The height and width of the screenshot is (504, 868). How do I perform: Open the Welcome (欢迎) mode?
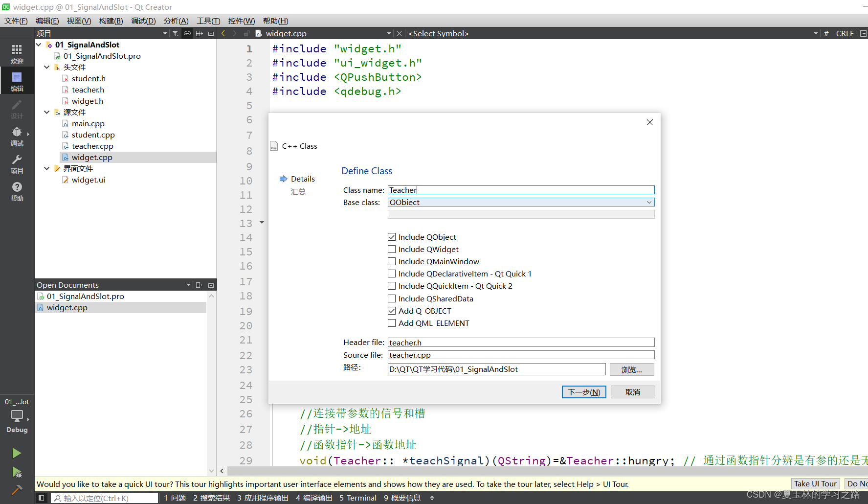(17, 53)
